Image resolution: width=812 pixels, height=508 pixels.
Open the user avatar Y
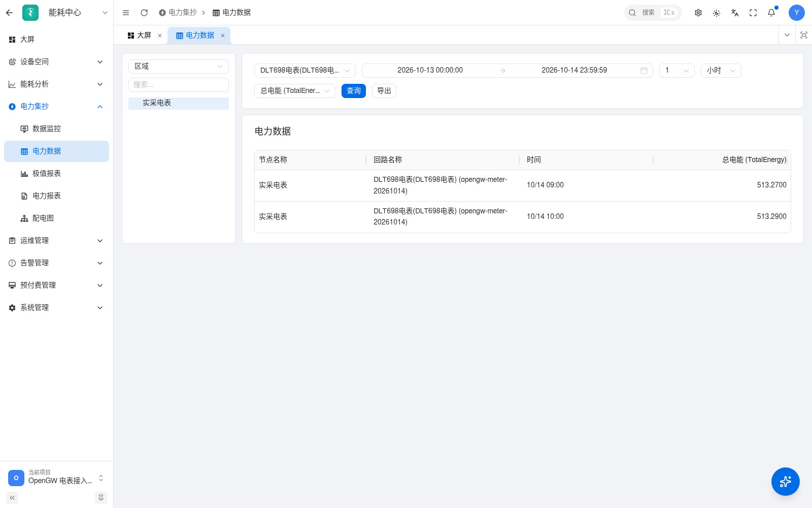(797, 13)
